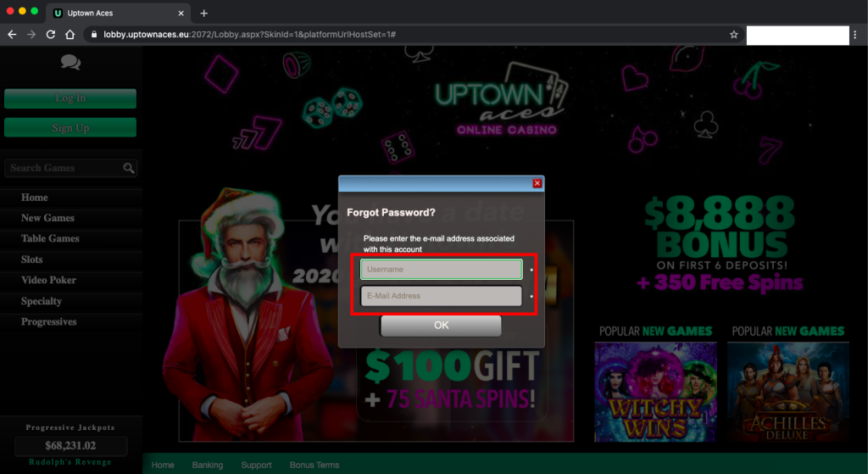
Task: Click the browser forward arrow
Action: pyautogui.click(x=31, y=34)
